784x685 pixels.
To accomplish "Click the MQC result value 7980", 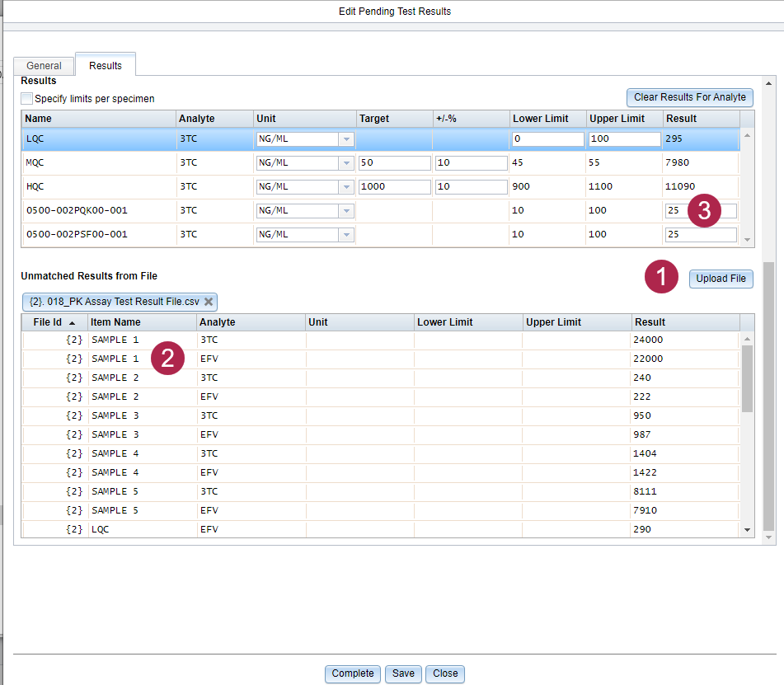I will click(677, 162).
